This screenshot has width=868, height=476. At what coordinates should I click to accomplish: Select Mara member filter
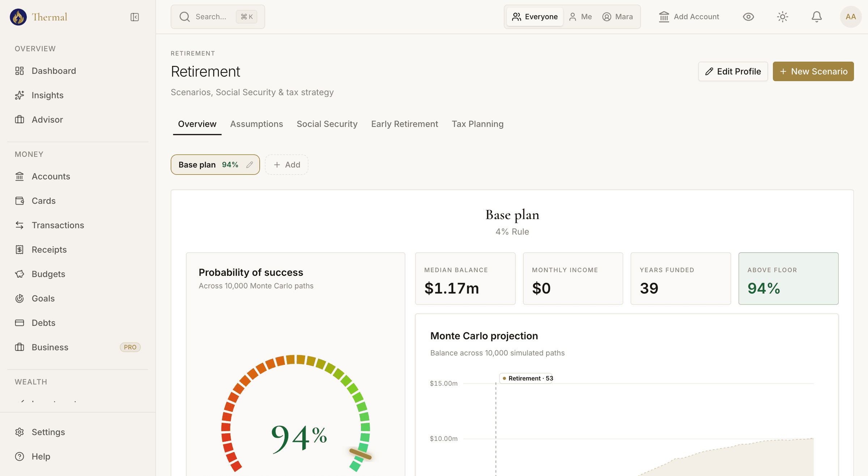[x=617, y=17]
